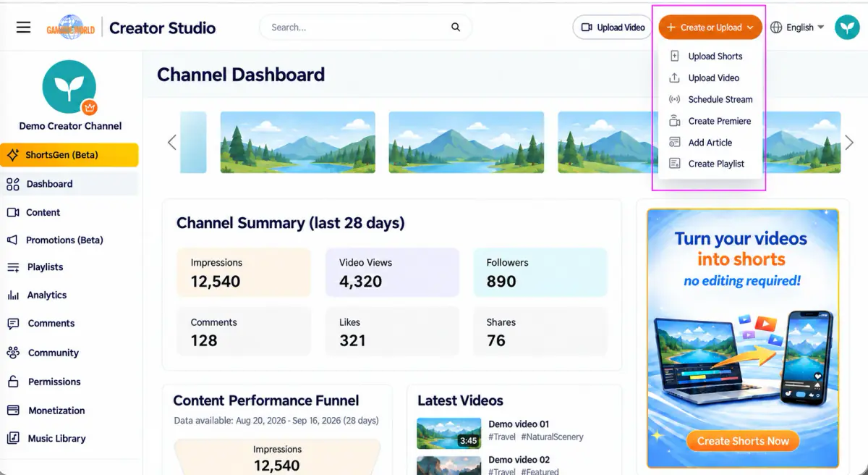868x475 pixels.
Task: Click the Playlists list icon
Action: click(13, 267)
